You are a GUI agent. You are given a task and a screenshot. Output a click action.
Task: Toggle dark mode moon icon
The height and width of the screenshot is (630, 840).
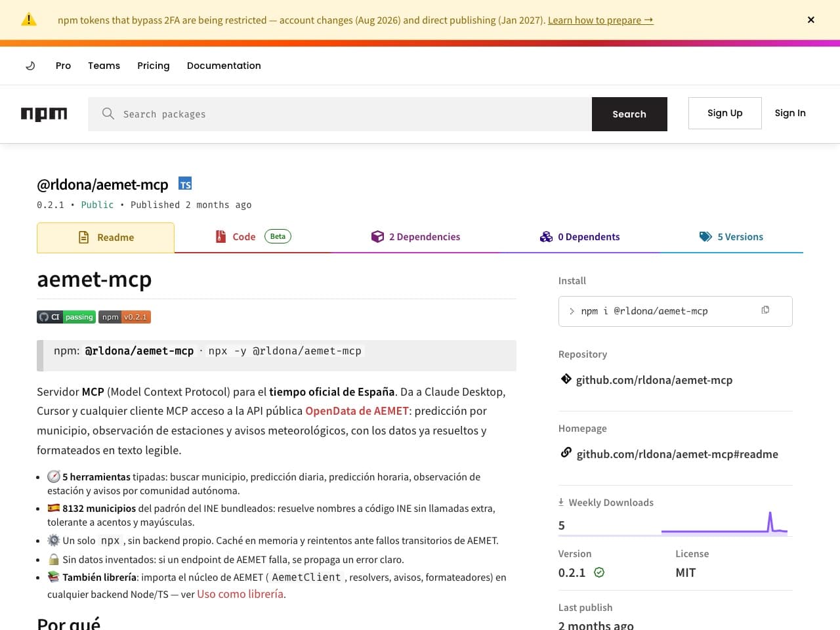[x=30, y=66]
